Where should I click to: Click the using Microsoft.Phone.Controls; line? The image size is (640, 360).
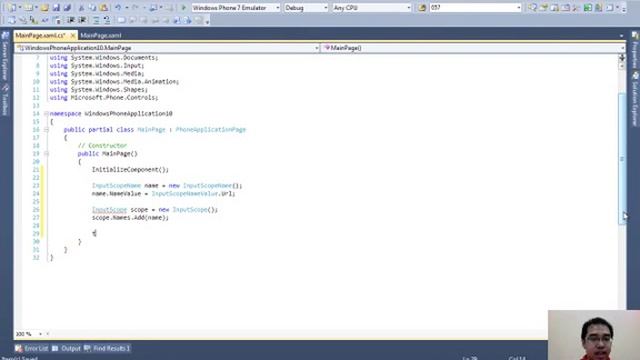pyautogui.click(x=104, y=98)
